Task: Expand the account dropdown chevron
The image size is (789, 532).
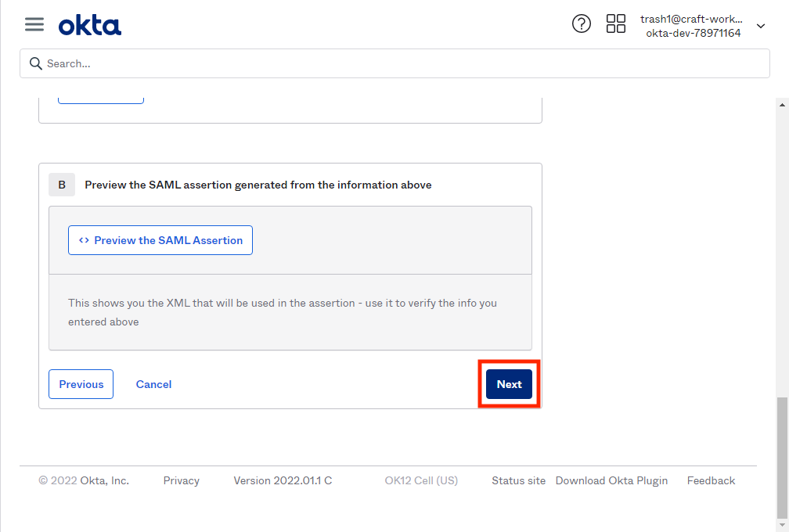Action: click(761, 26)
